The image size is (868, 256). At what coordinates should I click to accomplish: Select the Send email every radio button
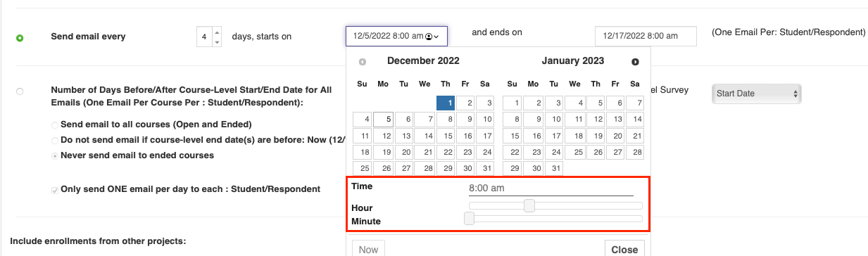tap(20, 37)
